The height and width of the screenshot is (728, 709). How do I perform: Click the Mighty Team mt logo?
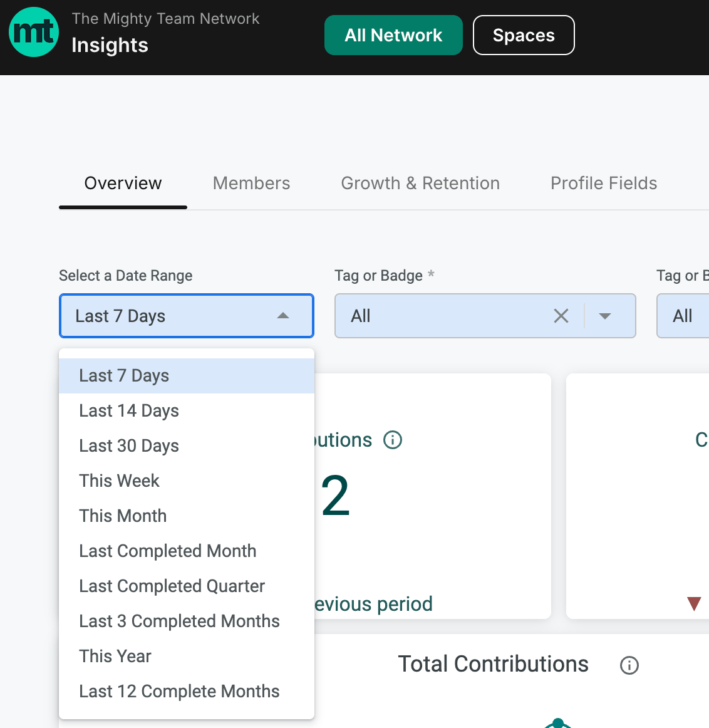tap(34, 32)
